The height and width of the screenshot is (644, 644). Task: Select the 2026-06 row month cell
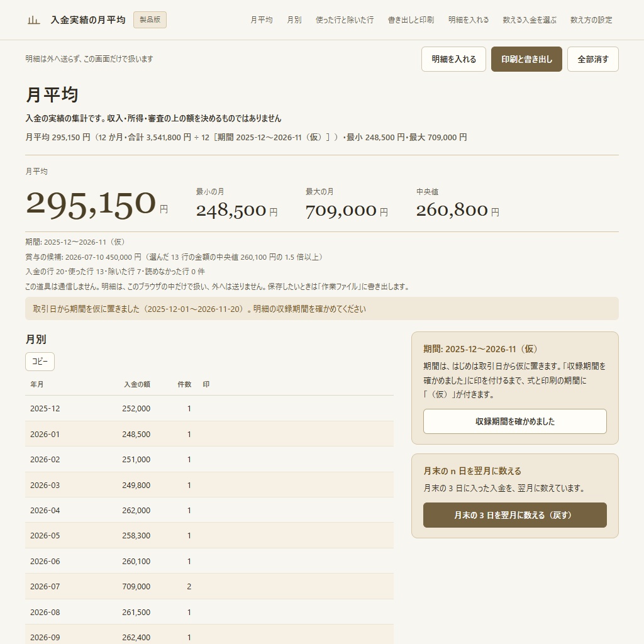coord(45,561)
